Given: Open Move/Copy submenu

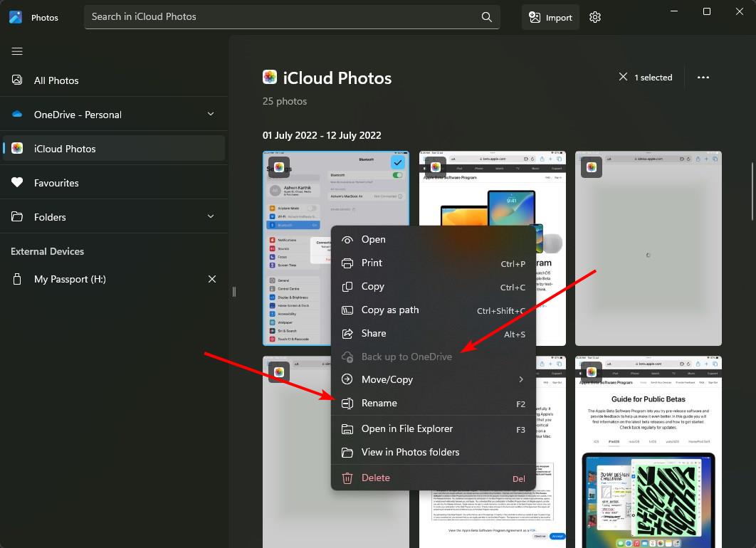Looking at the screenshot, I should [x=434, y=379].
